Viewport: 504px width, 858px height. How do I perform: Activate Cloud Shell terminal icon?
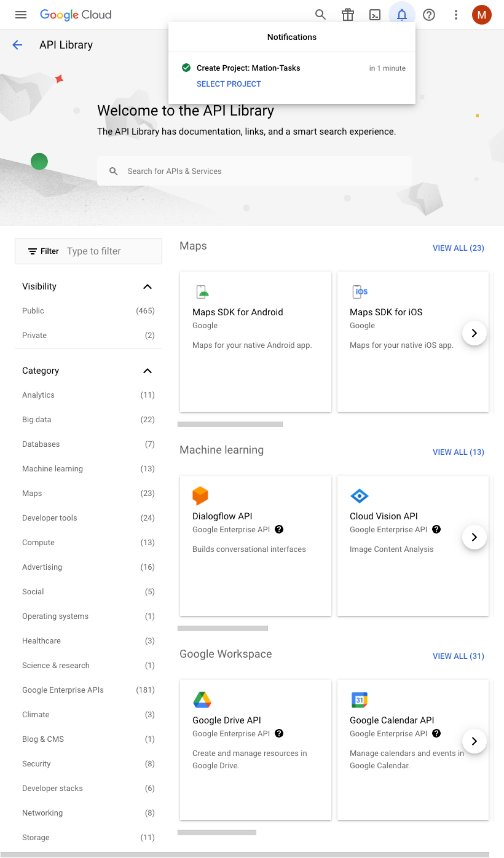click(375, 15)
